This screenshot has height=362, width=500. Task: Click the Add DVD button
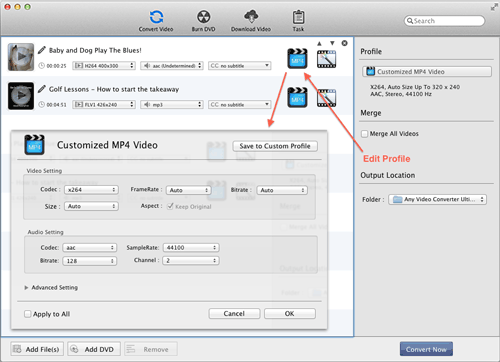click(x=94, y=349)
